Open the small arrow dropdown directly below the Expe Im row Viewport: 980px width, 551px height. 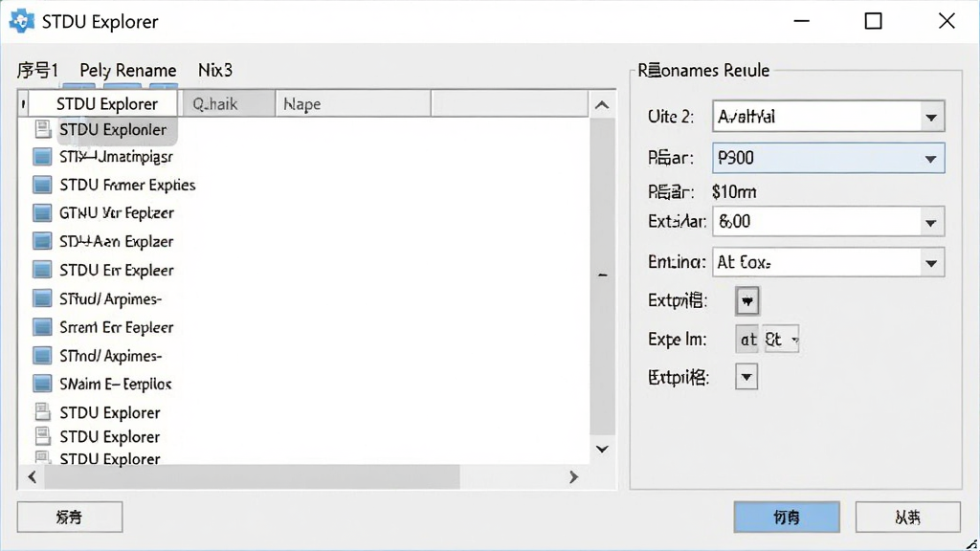click(x=746, y=377)
